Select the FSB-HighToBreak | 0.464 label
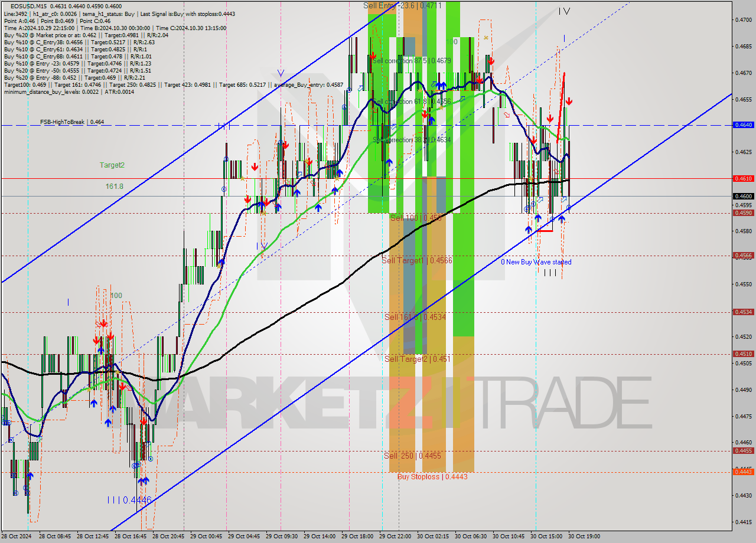Image resolution: width=756 pixels, height=543 pixels. click(72, 122)
